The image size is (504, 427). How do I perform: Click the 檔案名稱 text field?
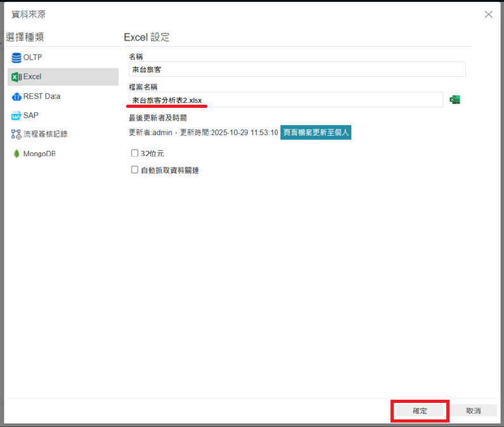coord(285,100)
